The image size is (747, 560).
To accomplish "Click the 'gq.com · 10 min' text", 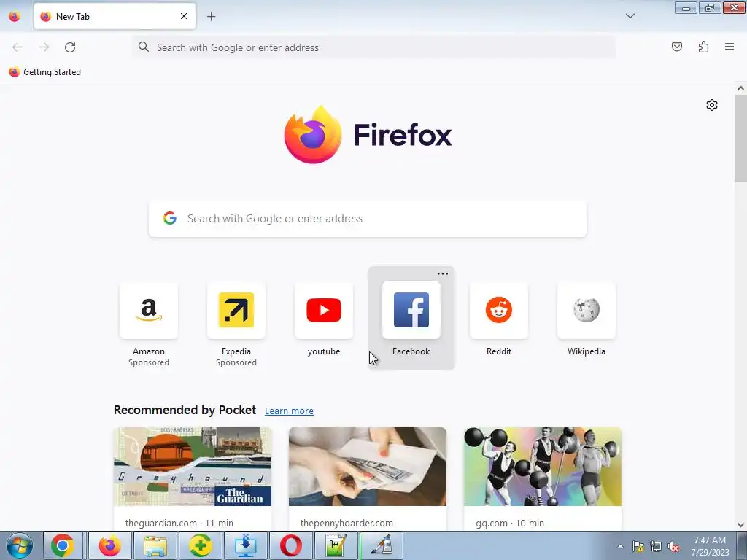I will click(x=510, y=523).
